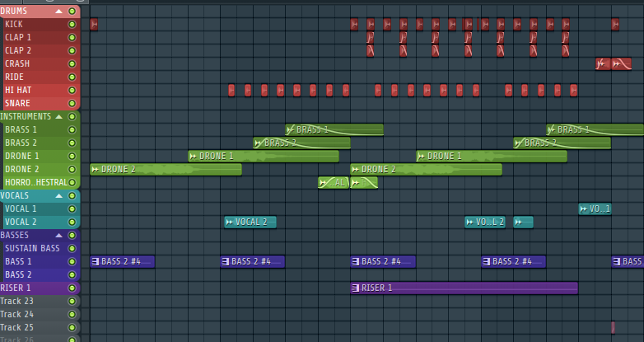Collapse the DRUMS track group
The width and height of the screenshot is (644, 342).
pos(58,12)
